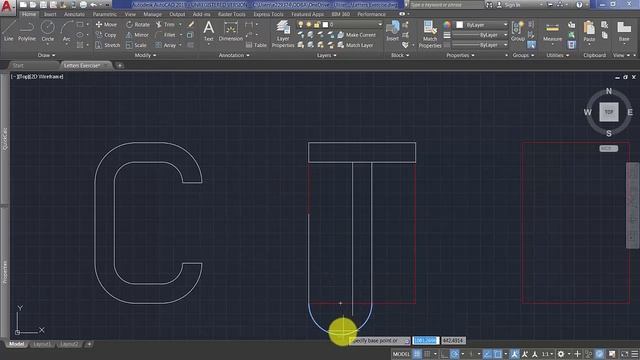Click the Insert block tool
The width and height of the screenshot is (640, 360).
coord(393,31)
